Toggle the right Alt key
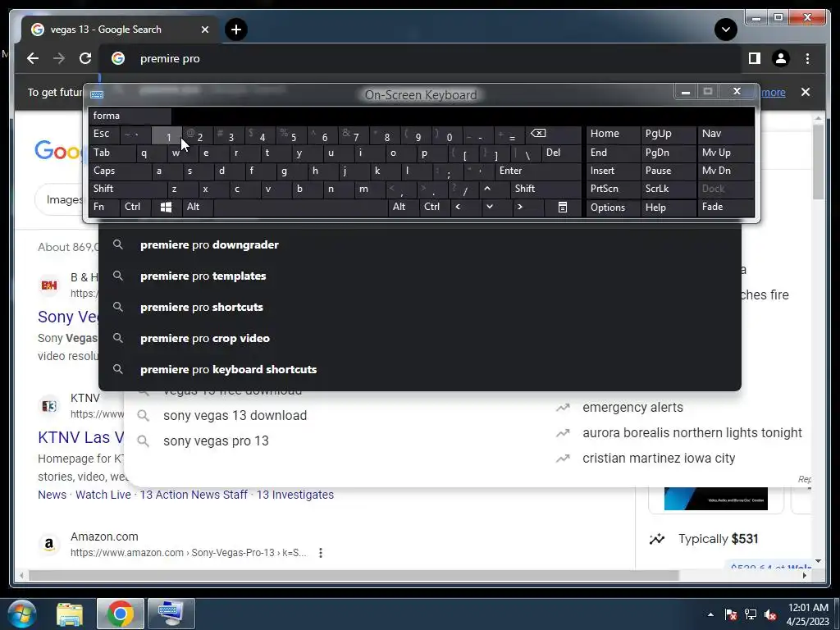This screenshot has width=840, height=630. pos(404,208)
